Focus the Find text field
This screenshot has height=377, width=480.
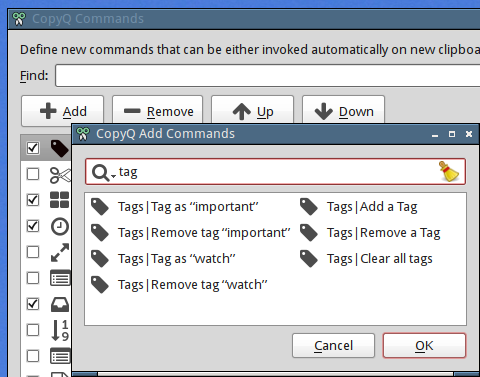coord(267,76)
